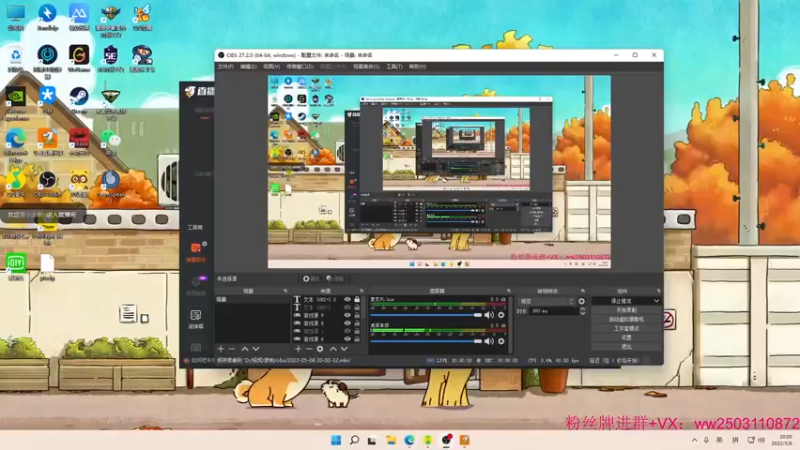The height and width of the screenshot is (450, 800).
Task: Toggle eye for source row ending 6
Action: coord(347,339)
